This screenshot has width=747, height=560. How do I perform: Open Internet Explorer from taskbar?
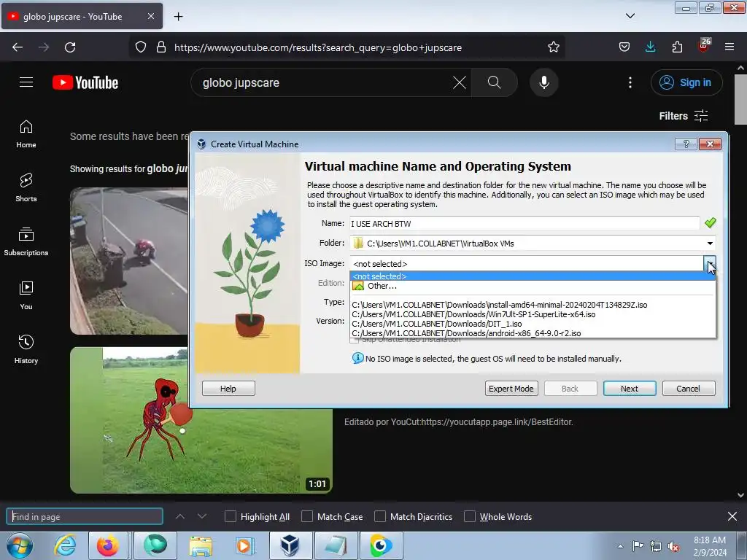click(x=65, y=545)
